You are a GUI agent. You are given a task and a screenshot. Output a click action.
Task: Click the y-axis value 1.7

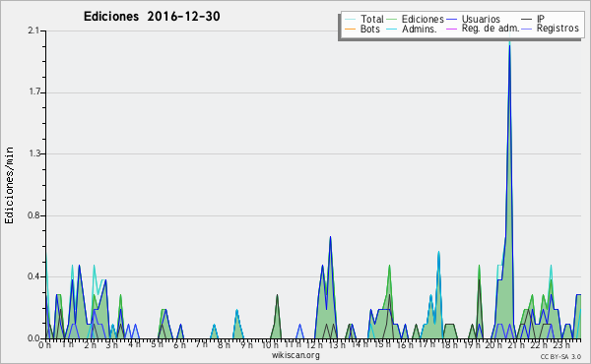[33, 92]
